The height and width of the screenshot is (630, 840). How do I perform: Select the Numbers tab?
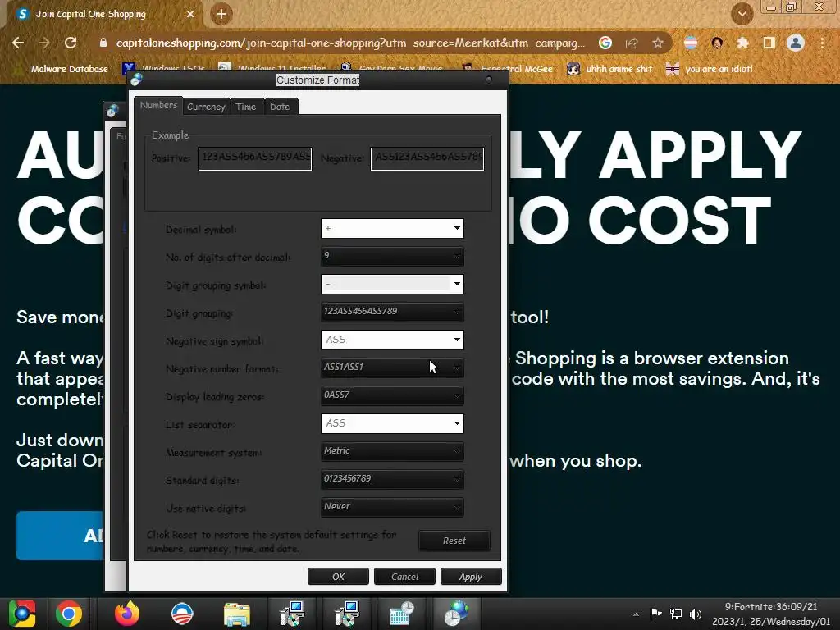[158, 105]
